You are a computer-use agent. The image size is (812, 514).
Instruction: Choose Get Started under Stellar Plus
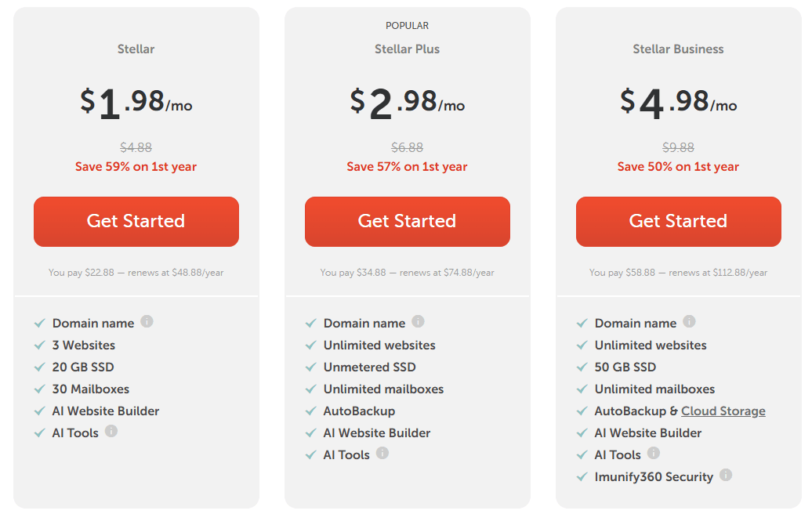point(408,222)
